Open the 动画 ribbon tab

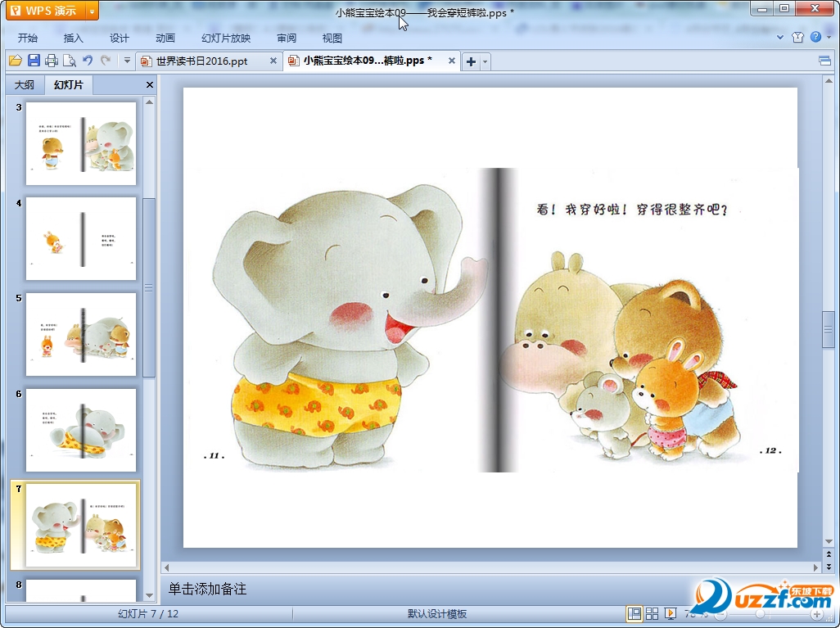point(165,38)
